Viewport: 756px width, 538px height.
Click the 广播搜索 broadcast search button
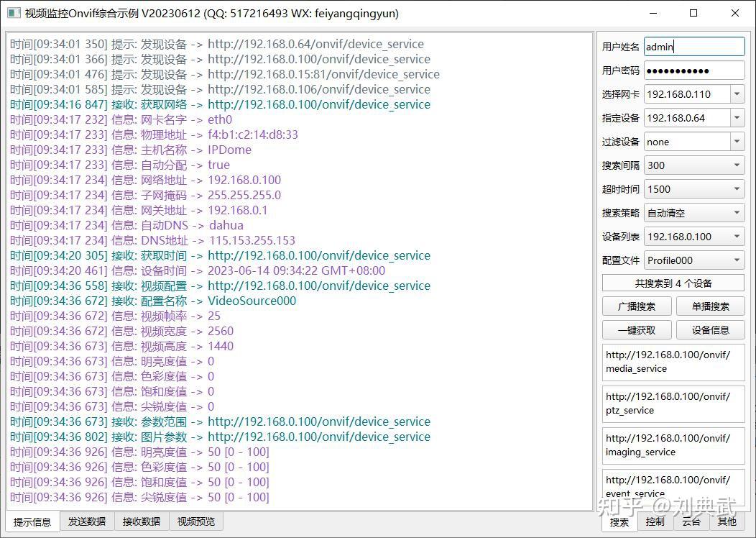[x=636, y=306]
